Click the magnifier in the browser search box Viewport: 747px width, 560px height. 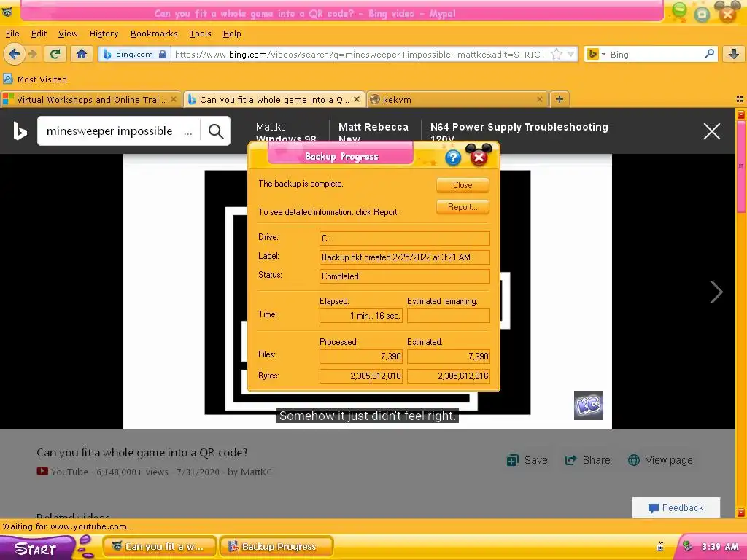(x=709, y=54)
